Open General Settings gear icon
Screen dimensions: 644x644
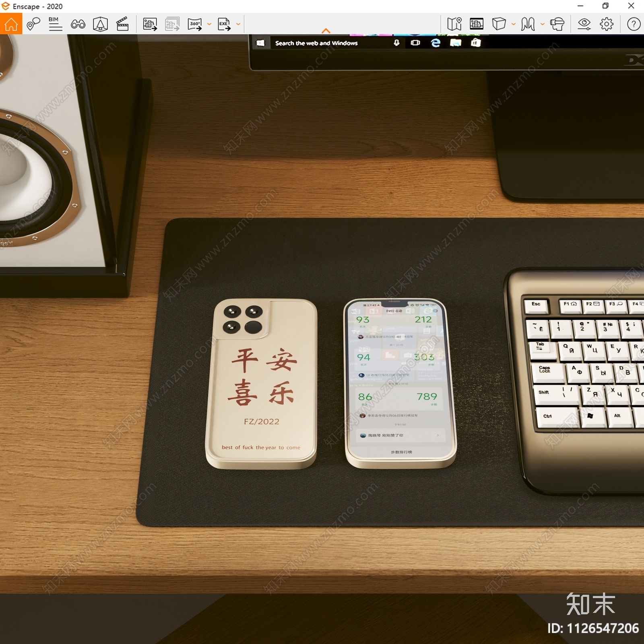(x=607, y=24)
